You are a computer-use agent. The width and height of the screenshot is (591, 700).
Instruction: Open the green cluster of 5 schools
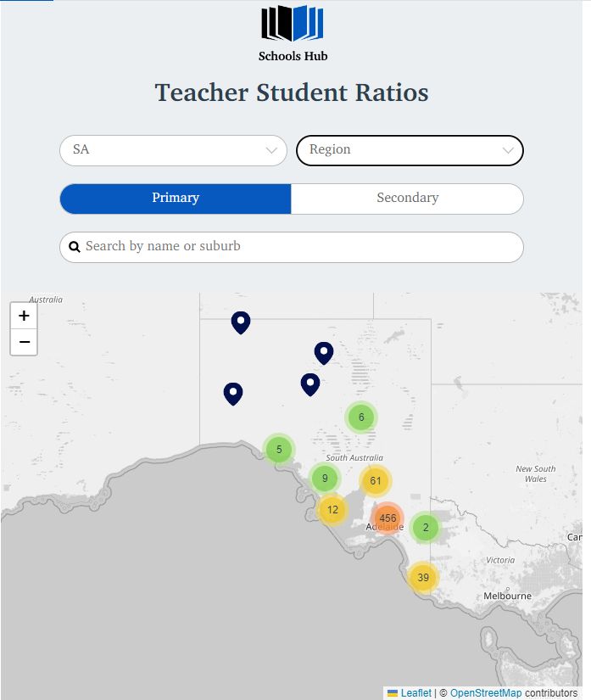tap(279, 450)
